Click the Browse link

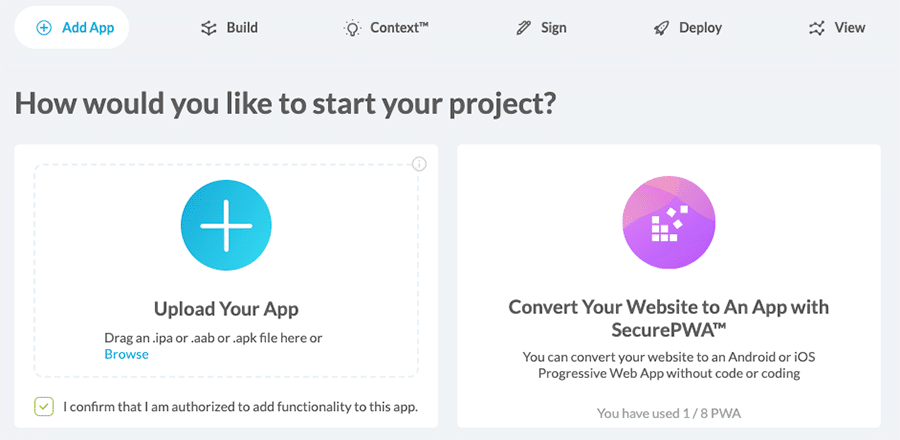(126, 354)
